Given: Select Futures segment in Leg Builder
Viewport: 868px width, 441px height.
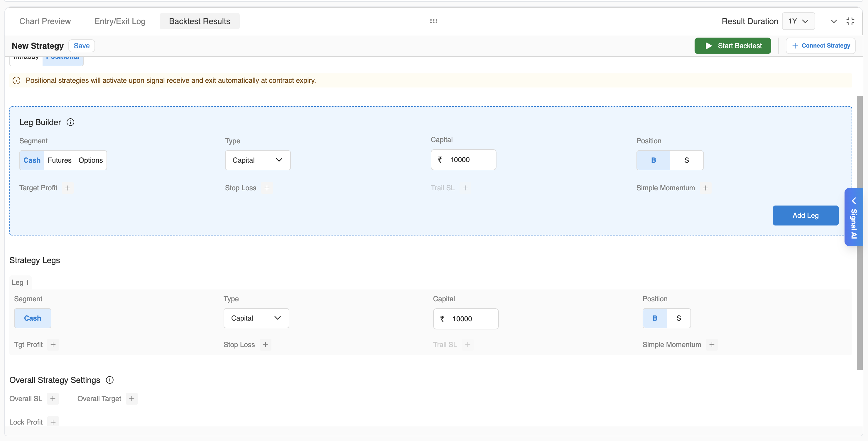Looking at the screenshot, I should pyautogui.click(x=60, y=160).
